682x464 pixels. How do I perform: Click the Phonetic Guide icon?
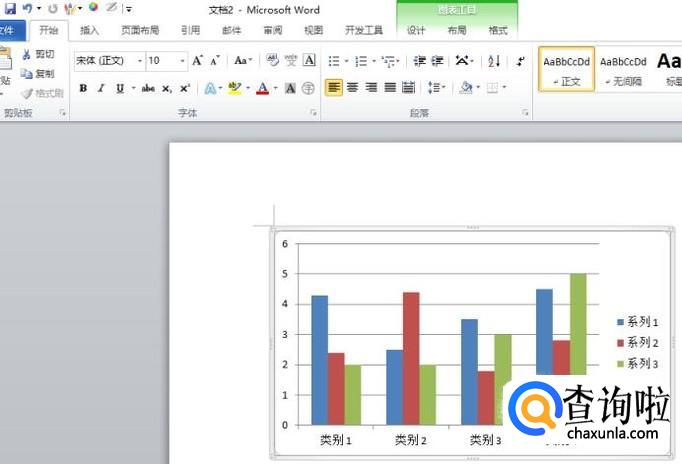[x=291, y=60]
